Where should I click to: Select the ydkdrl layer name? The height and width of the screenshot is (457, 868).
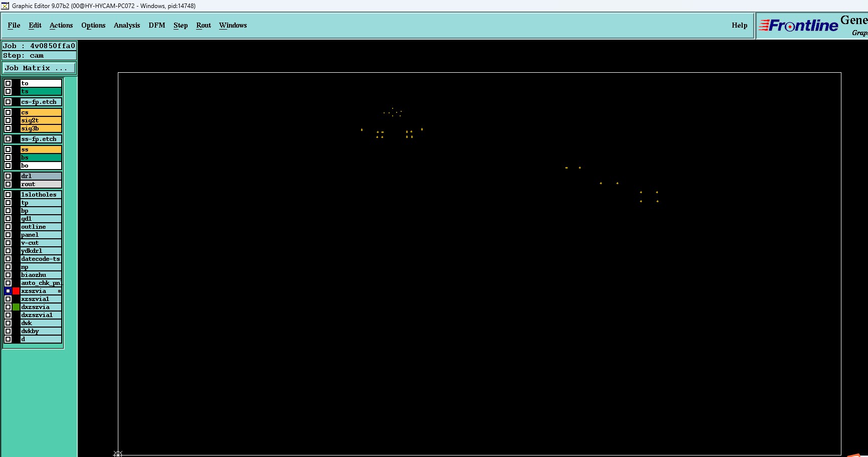pos(41,251)
